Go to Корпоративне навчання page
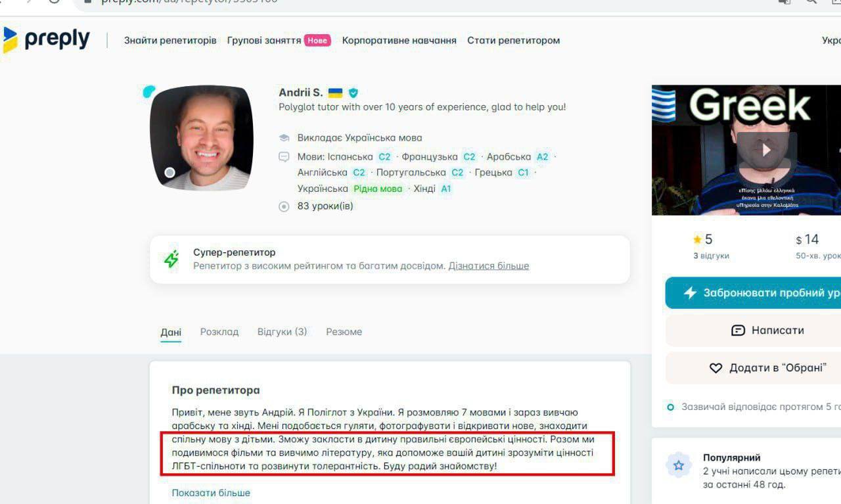 tap(399, 40)
